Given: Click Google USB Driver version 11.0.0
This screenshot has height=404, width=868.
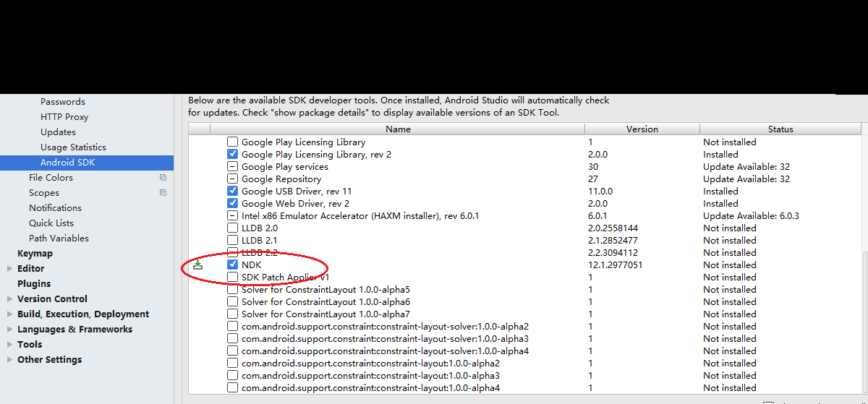Looking at the screenshot, I should coord(600,192).
